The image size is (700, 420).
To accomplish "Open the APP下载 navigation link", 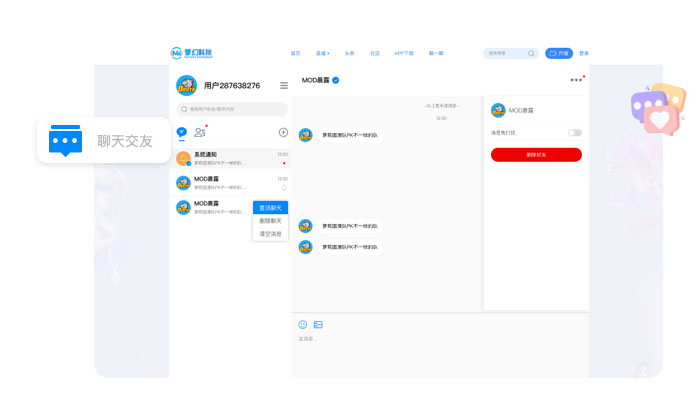I will (404, 53).
